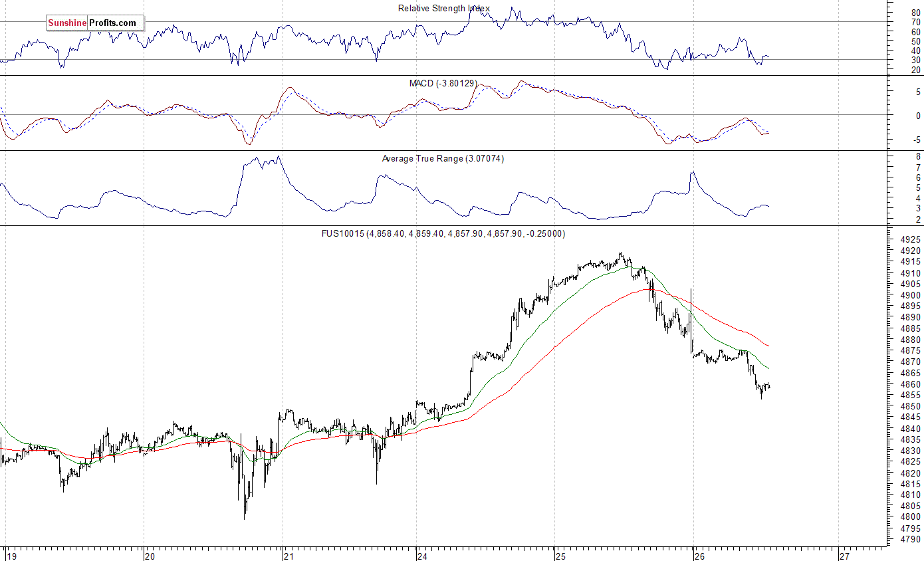Screen dimensions: 924x561
Task: Click the 4810 price axis label
Action: [909, 495]
